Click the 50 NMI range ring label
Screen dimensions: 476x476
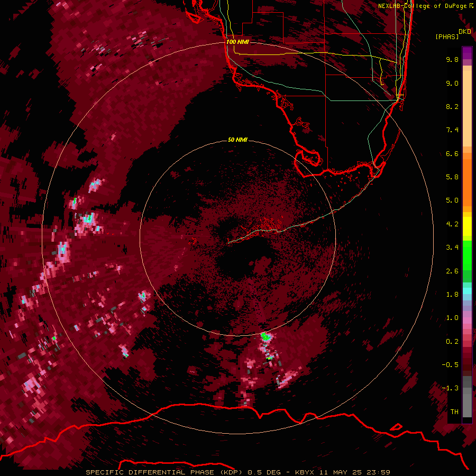237,140
